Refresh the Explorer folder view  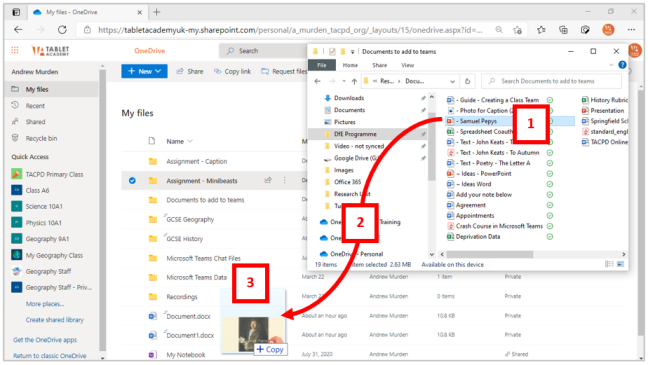pos(467,81)
